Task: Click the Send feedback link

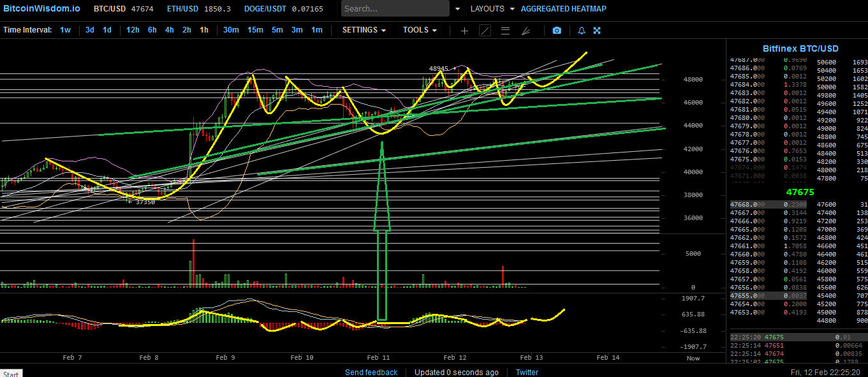Action: coord(371,373)
